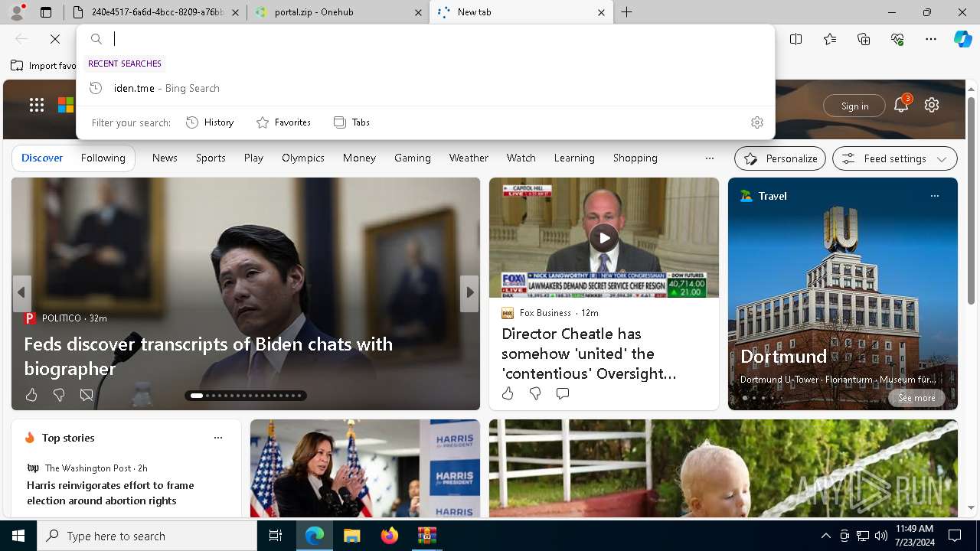
Task: Dislike the Feds discover transcripts story
Action: [59, 395]
